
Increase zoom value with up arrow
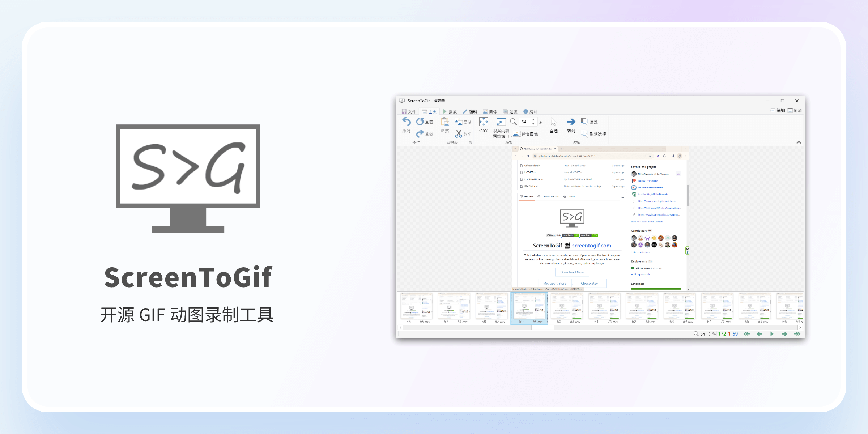pos(533,120)
